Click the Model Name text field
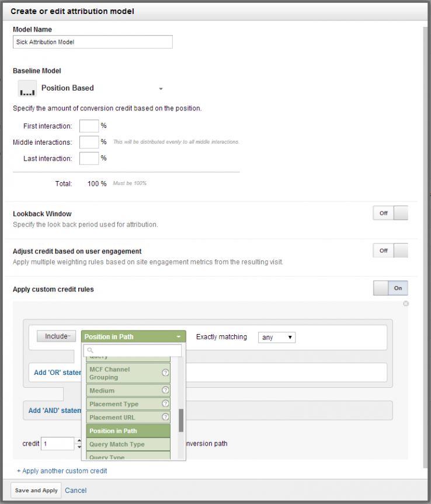The image size is (431, 504). 92,42
